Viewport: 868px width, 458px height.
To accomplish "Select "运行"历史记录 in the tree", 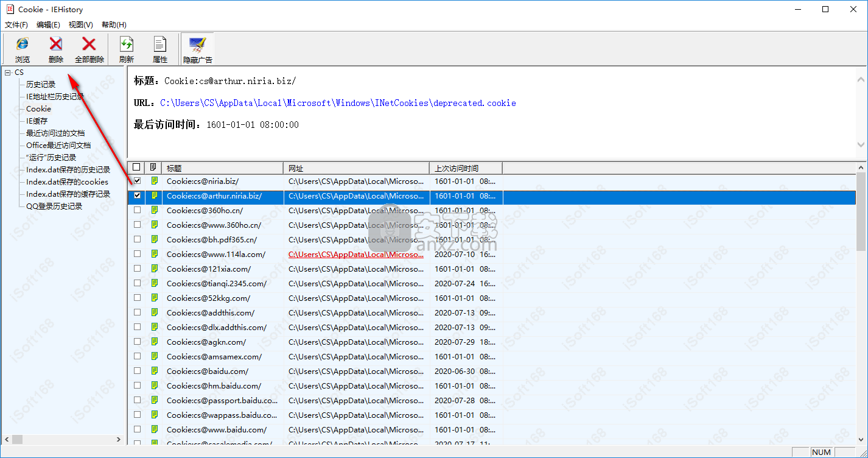I will tap(51, 157).
